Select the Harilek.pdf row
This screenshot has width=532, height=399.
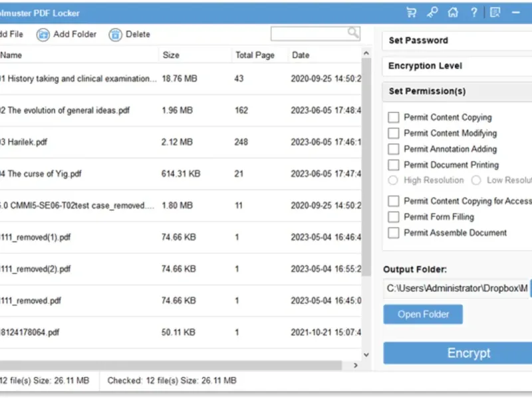click(180, 142)
